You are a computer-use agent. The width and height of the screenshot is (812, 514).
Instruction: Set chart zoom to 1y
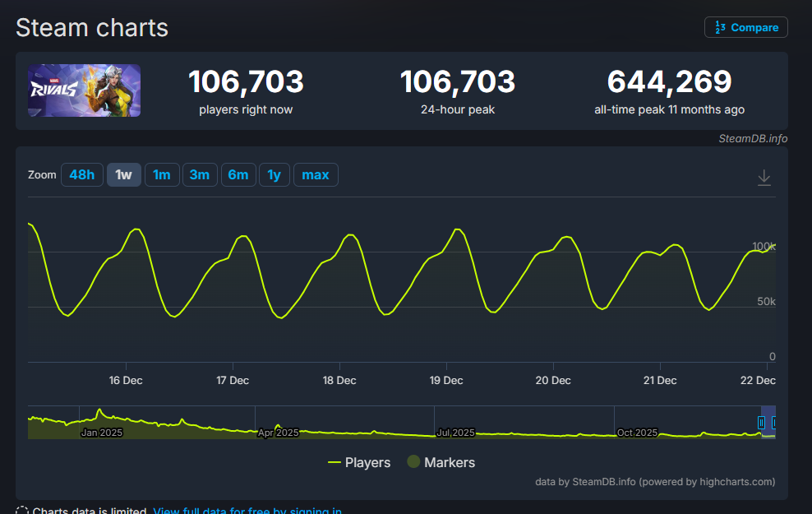[x=274, y=174]
